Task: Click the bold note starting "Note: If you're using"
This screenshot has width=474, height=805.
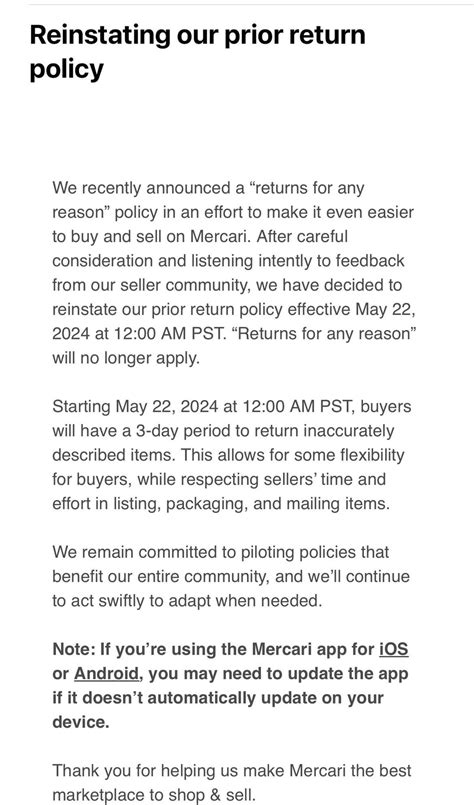Action: [x=230, y=685]
